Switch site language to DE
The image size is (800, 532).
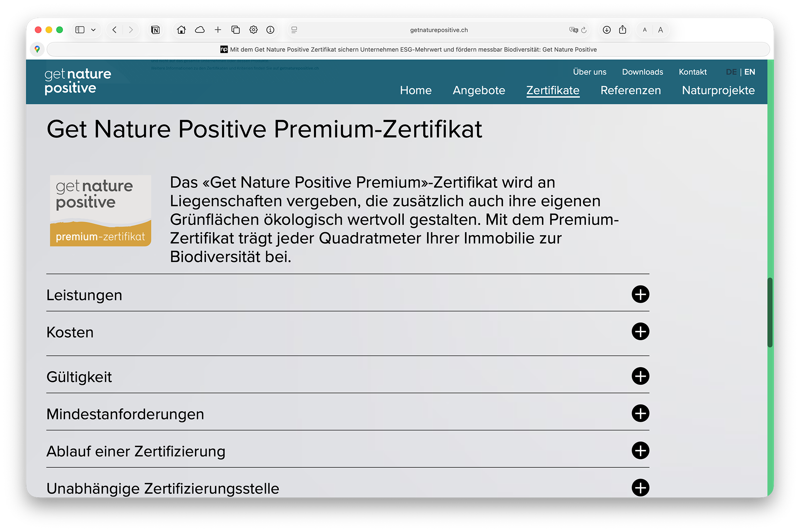pyautogui.click(x=731, y=72)
